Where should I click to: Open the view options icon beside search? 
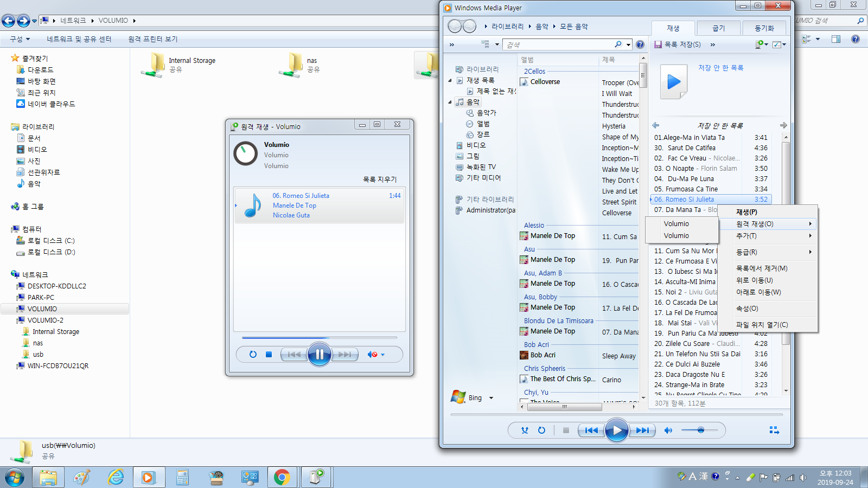[x=484, y=44]
